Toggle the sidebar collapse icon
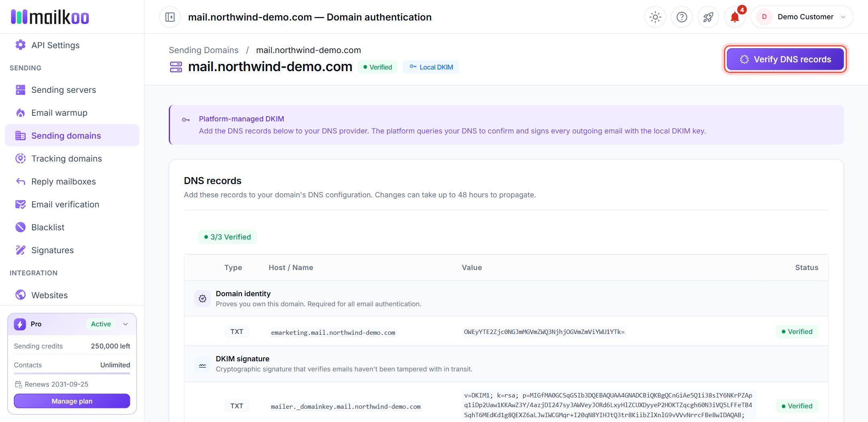 tap(170, 17)
